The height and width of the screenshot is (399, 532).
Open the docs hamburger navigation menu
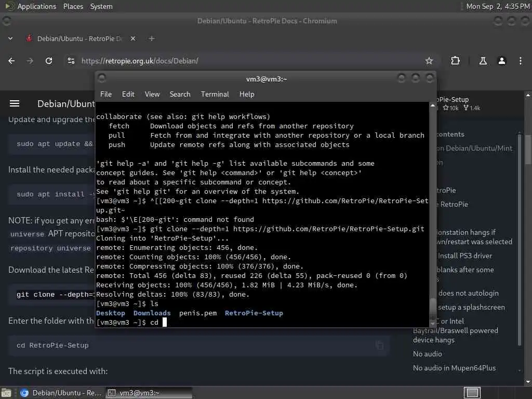click(14, 103)
